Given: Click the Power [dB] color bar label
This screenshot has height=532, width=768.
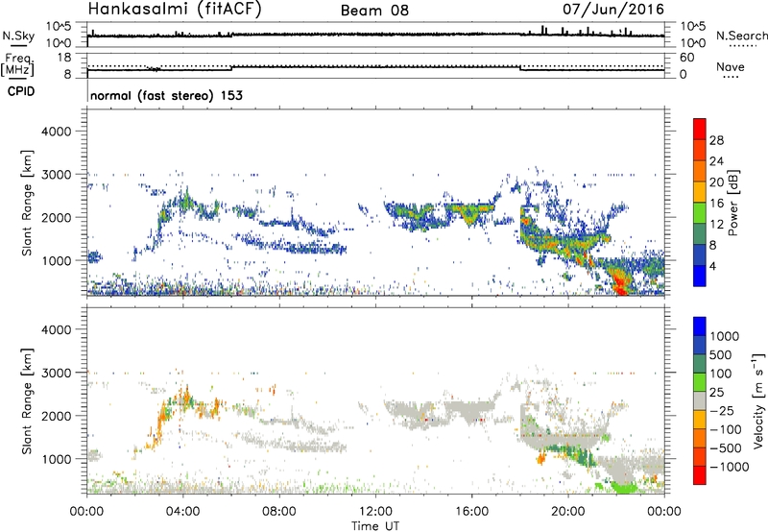Looking at the screenshot, I should click(732, 203).
